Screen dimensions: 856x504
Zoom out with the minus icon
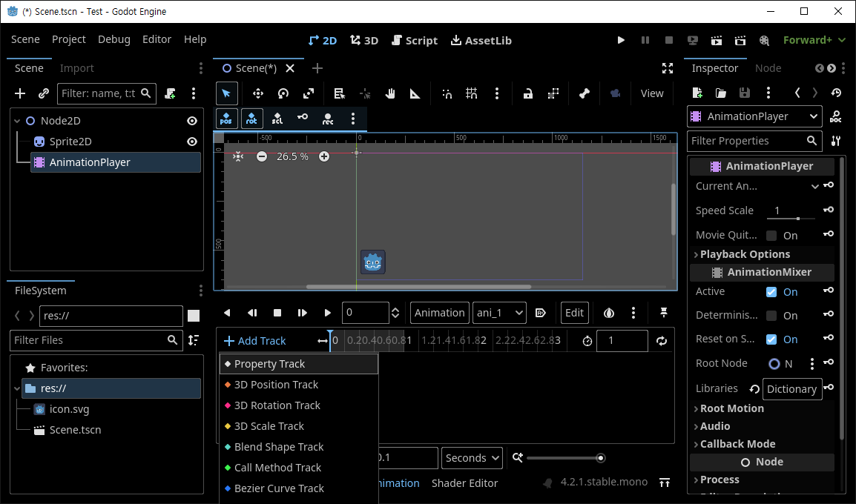click(x=262, y=156)
